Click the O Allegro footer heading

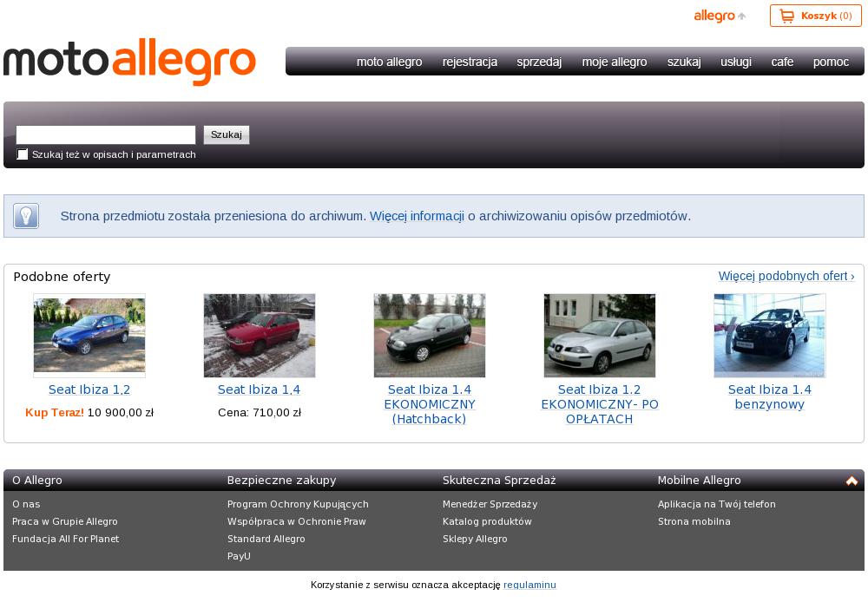point(37,481)
